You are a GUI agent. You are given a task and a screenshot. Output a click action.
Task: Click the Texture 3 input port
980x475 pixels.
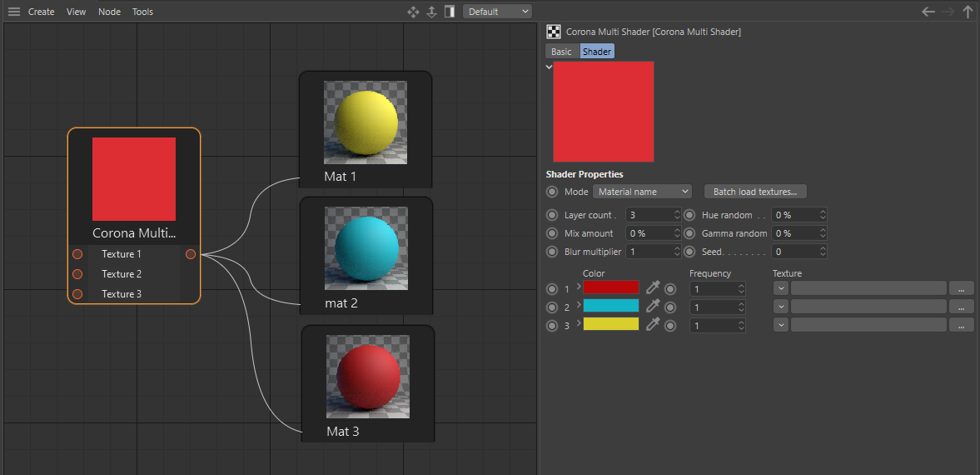[77, 294]
